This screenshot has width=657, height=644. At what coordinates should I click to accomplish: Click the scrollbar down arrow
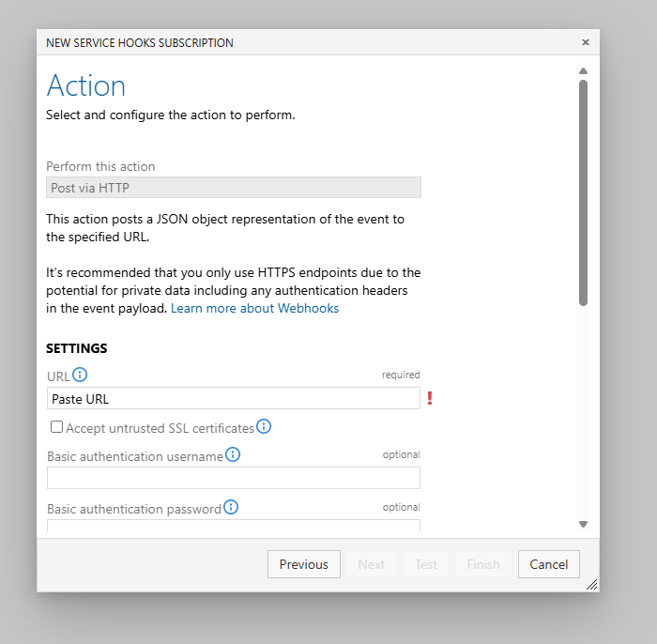tap(583, 524)
